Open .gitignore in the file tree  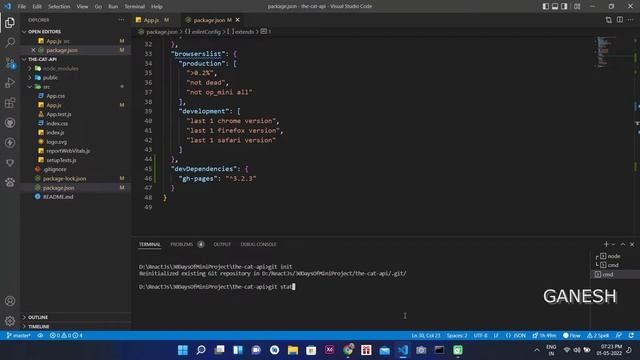pyautogui.click(x=55, y=169)
